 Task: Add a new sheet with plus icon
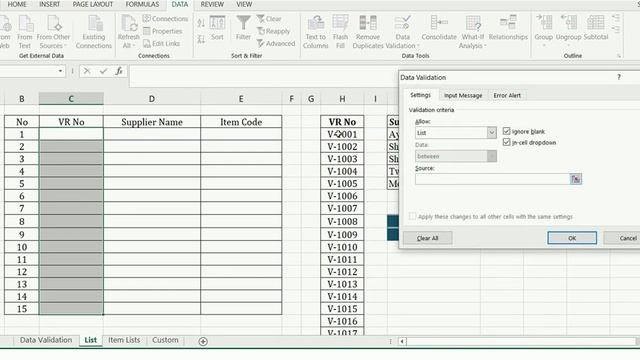click(203, 341)
